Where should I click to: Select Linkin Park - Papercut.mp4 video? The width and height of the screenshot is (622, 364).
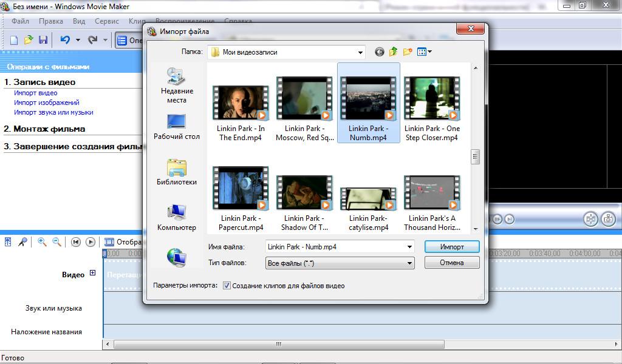[241, 198]
